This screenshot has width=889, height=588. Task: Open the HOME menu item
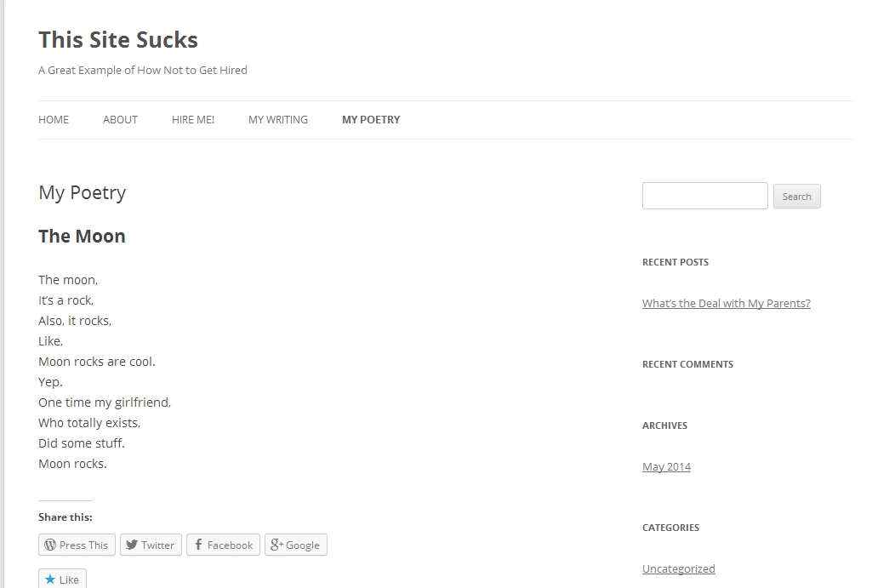(54, 120)
